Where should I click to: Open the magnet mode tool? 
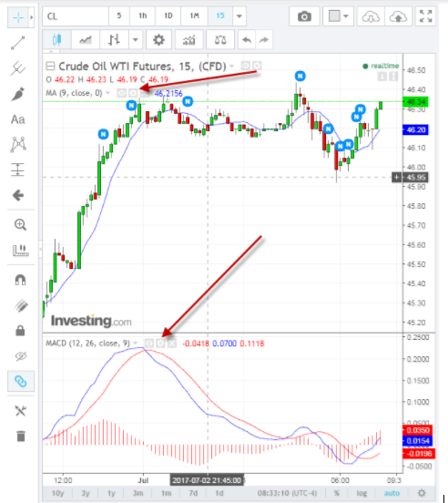[x=20, y=280]
